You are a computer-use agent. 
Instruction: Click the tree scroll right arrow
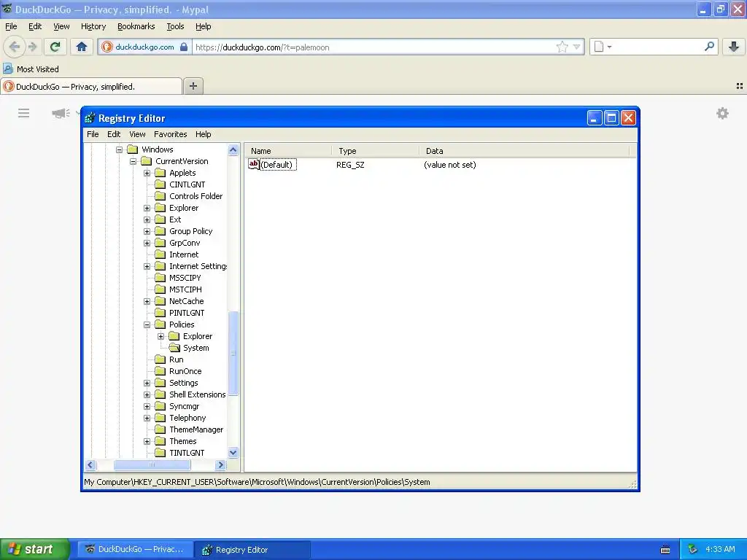[x=220, y=464]
